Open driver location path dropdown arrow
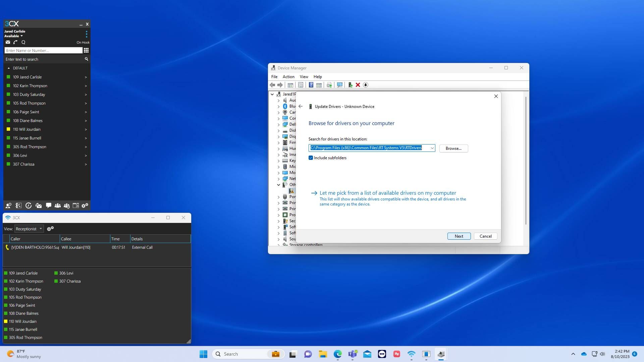Screen dimensions: 644x362 click(432, 148)
